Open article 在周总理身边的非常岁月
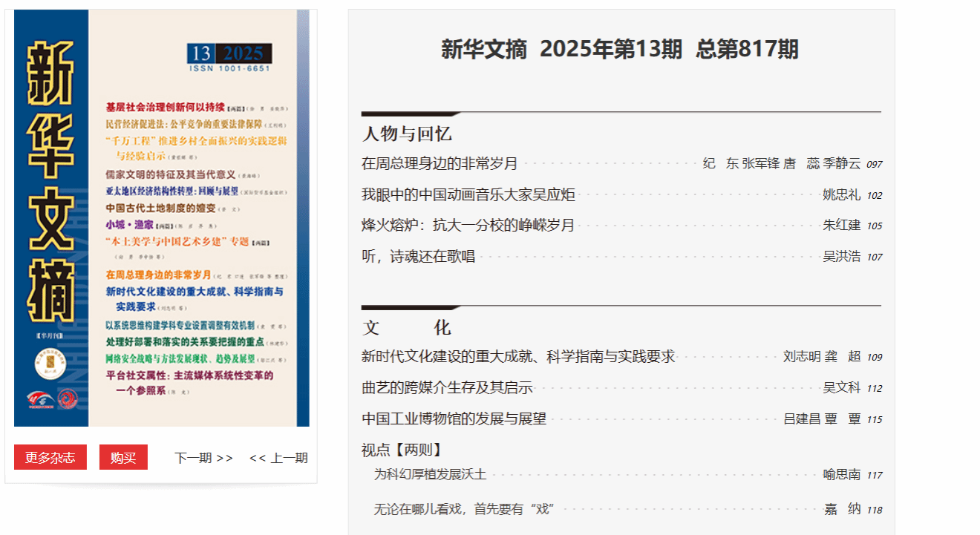 click(x=440, y=163)
